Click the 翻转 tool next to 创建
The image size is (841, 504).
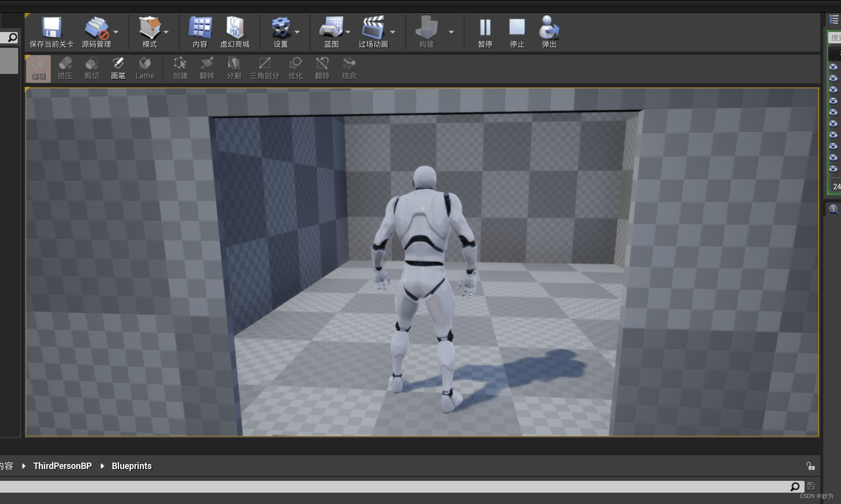[x=207, y=68]
